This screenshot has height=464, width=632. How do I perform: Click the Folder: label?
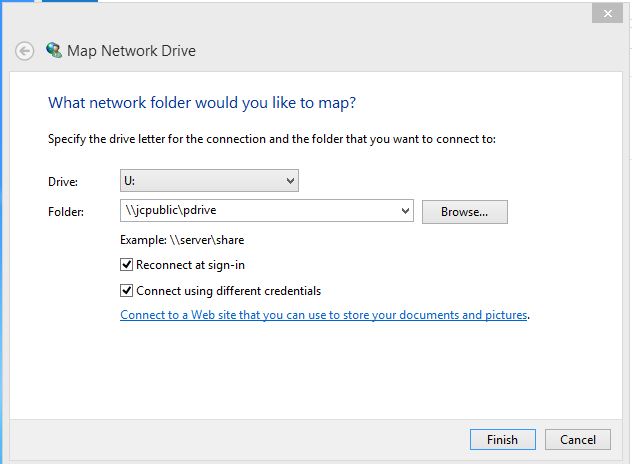[x=66, y=212]
